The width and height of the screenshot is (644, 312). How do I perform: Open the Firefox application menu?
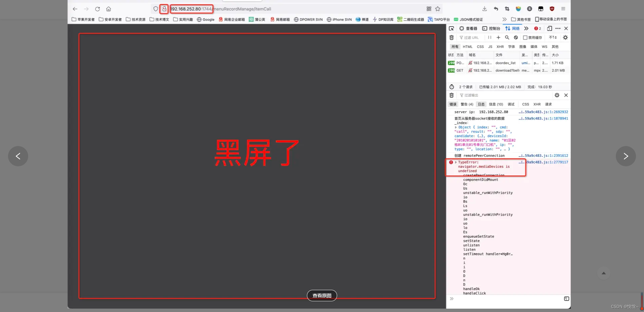tap(563, 9)
